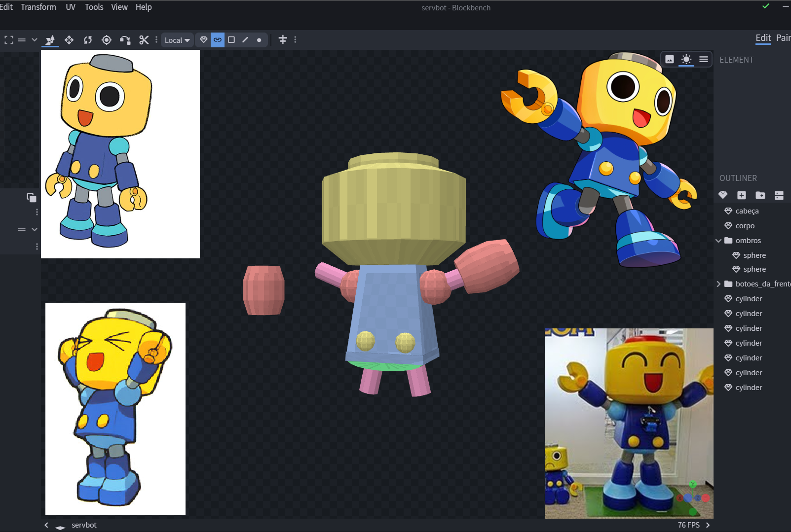This screenshot has width=791, height=532.
Task: Click the outliner options icon beside Add Group
Action: pyautogui.click(x=779, y=195)
